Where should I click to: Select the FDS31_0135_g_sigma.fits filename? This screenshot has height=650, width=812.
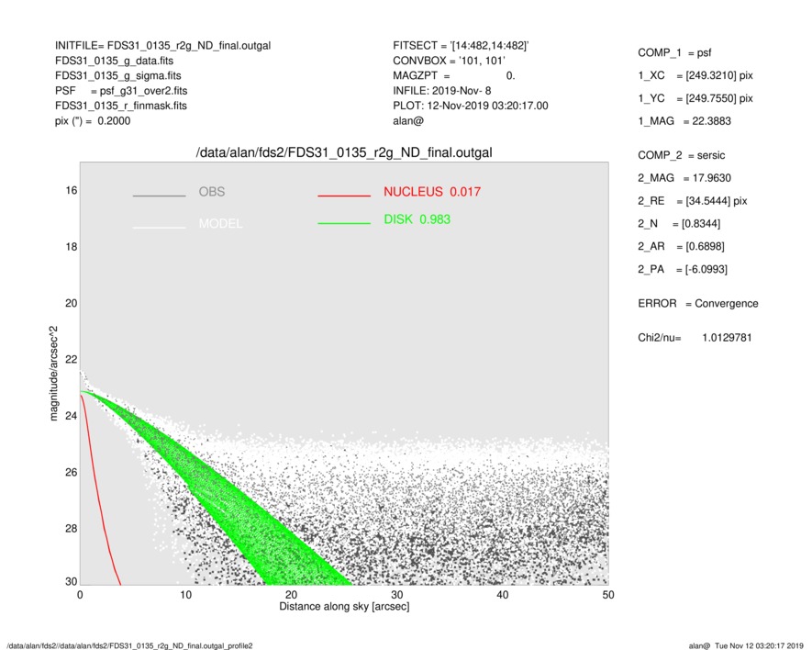(x=118, y=75)
